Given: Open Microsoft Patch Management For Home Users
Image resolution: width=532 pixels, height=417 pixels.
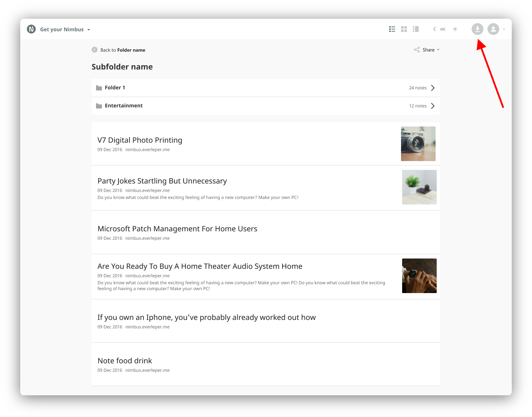Looking at the screenshot, I should [x=177, y=229].
